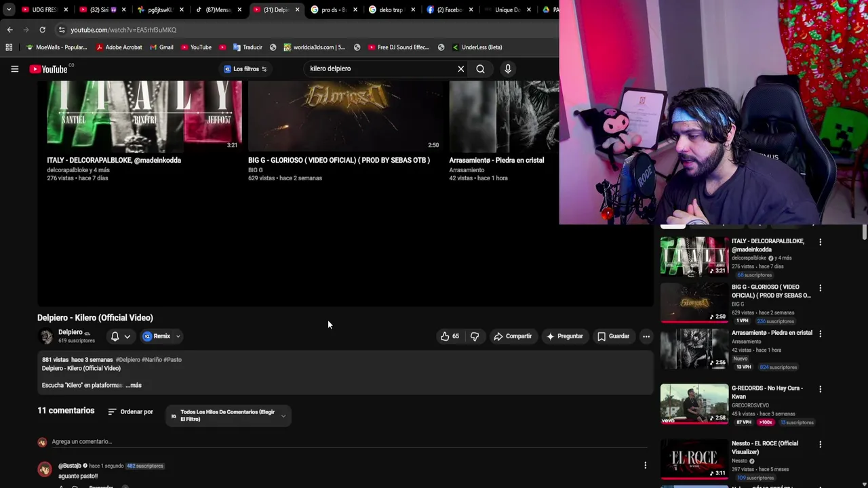Image resolution: width=868 pixels, height=488 pixels.
Task: Open notification bell subscription dropdown
Action: (120, 336)
